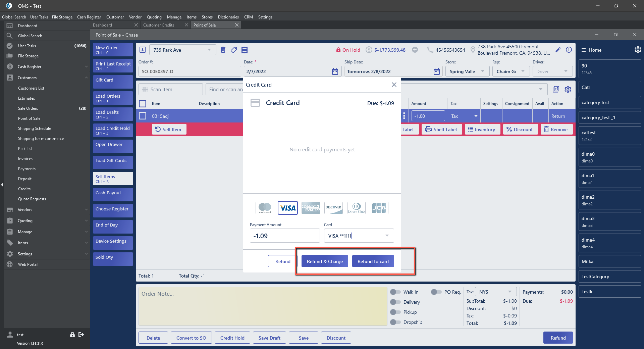Open the Dictionaries menu

228,17
